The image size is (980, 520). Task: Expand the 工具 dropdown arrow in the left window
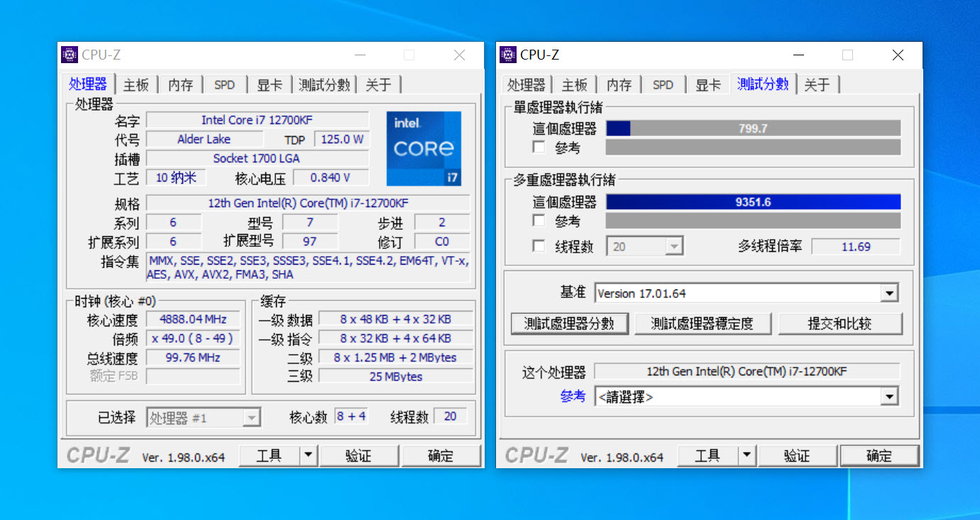tap(308, 455)
